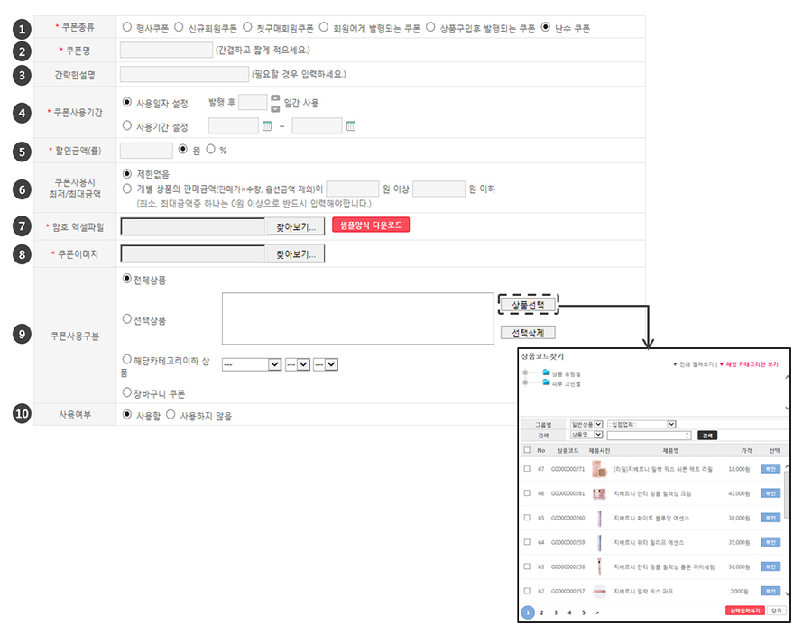
Task: Tick checkbox for product G0000000261
Action: click(x=527, y=493)
